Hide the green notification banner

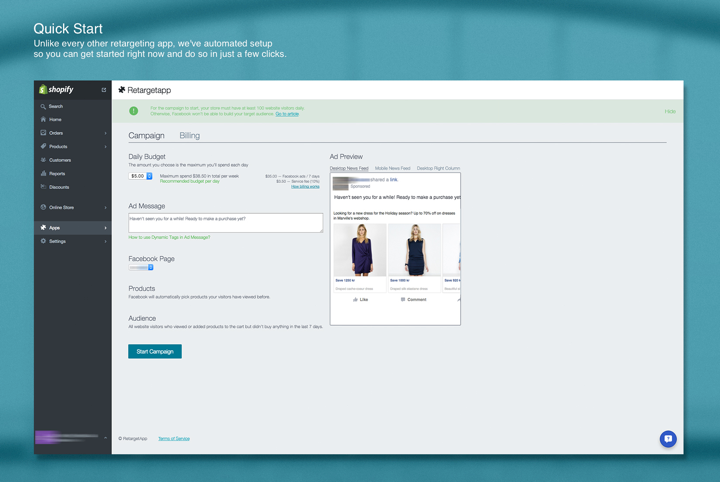[670, 112]
